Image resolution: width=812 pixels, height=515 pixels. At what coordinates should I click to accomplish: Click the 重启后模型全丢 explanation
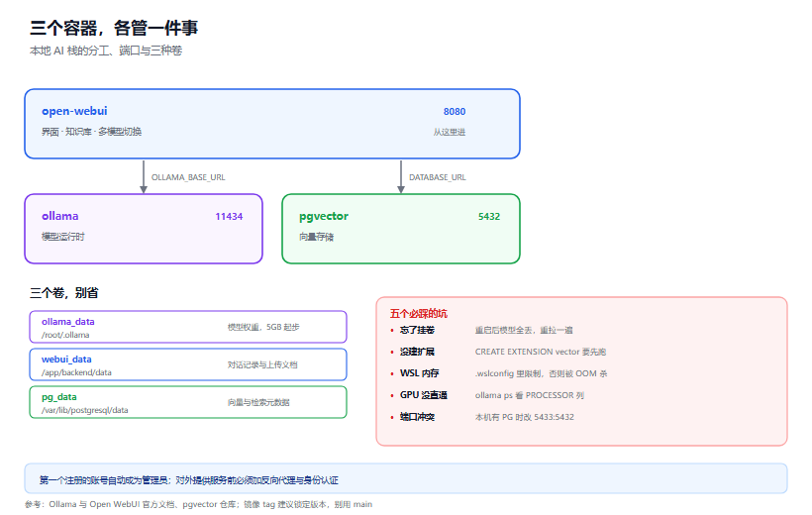pos(524,331)
